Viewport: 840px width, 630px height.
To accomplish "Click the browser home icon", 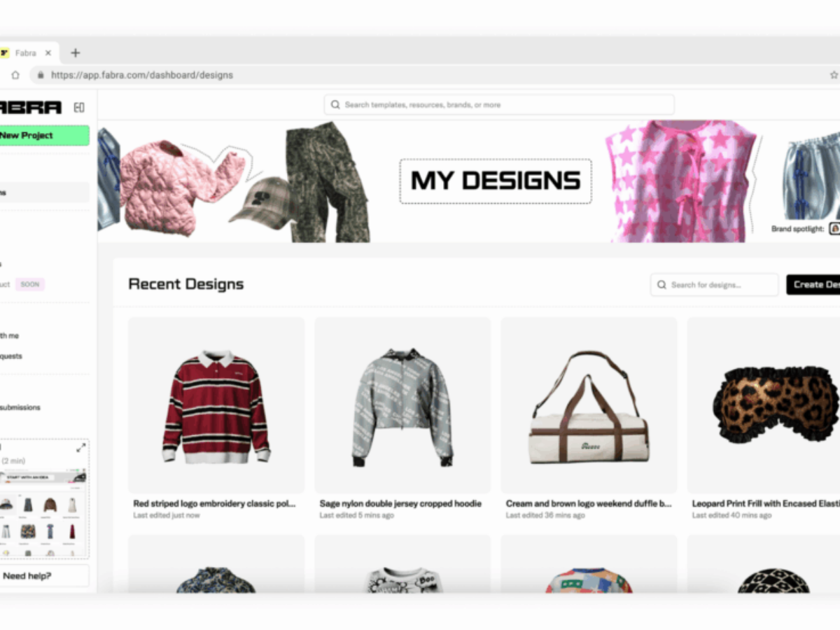I will pyautogui.click(x=15, y=75).
